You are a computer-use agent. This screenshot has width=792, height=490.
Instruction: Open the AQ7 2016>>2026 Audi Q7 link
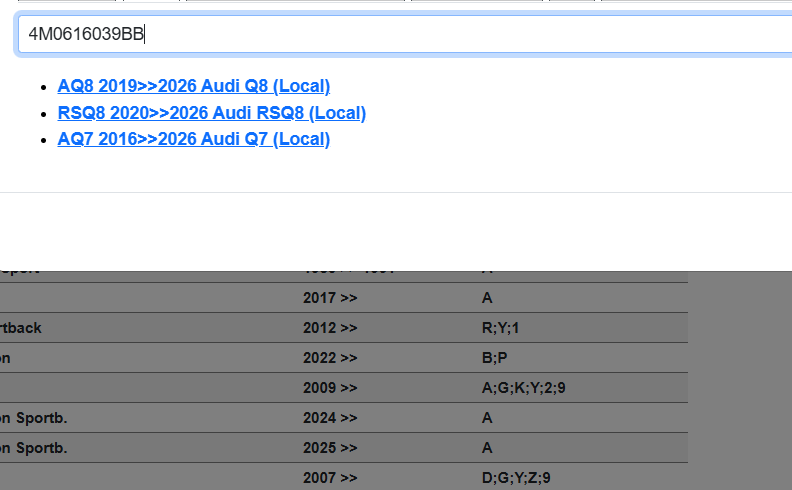pos(193,139)
